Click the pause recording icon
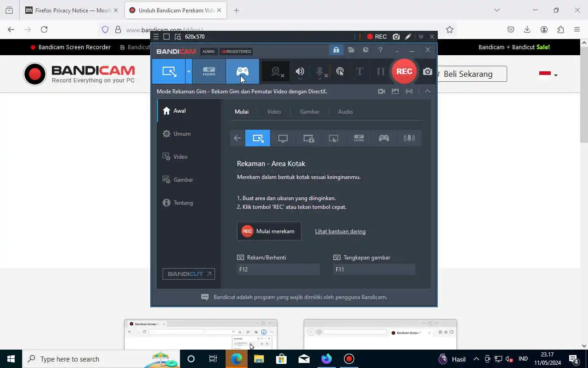Viewport: 588px width, 368px height. point(380,71)
